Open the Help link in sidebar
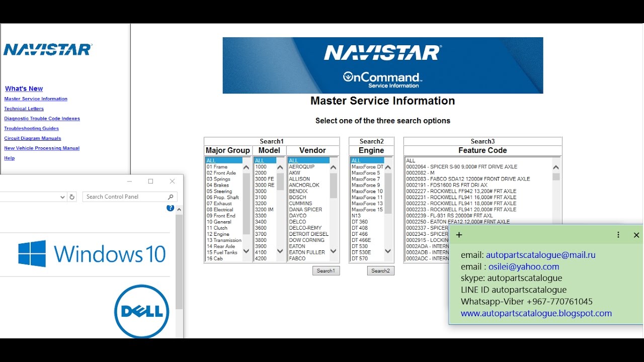The image size is (644, 362). [x=10, y=158]
